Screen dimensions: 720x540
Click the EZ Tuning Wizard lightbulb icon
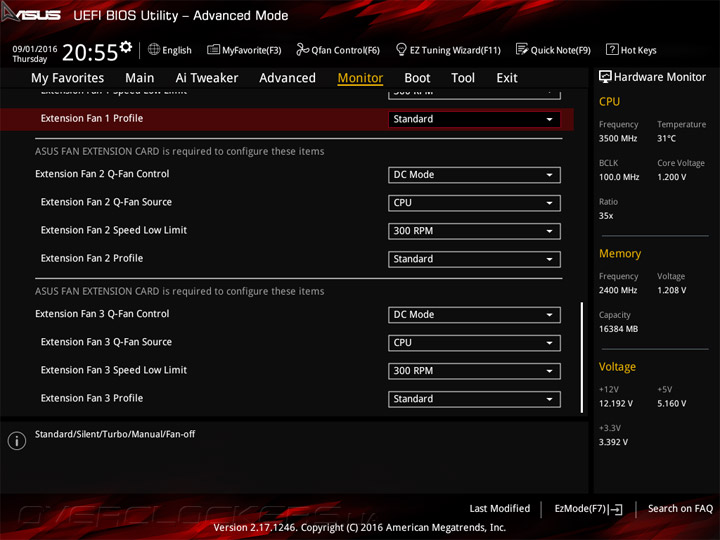[x=401, y=49]
